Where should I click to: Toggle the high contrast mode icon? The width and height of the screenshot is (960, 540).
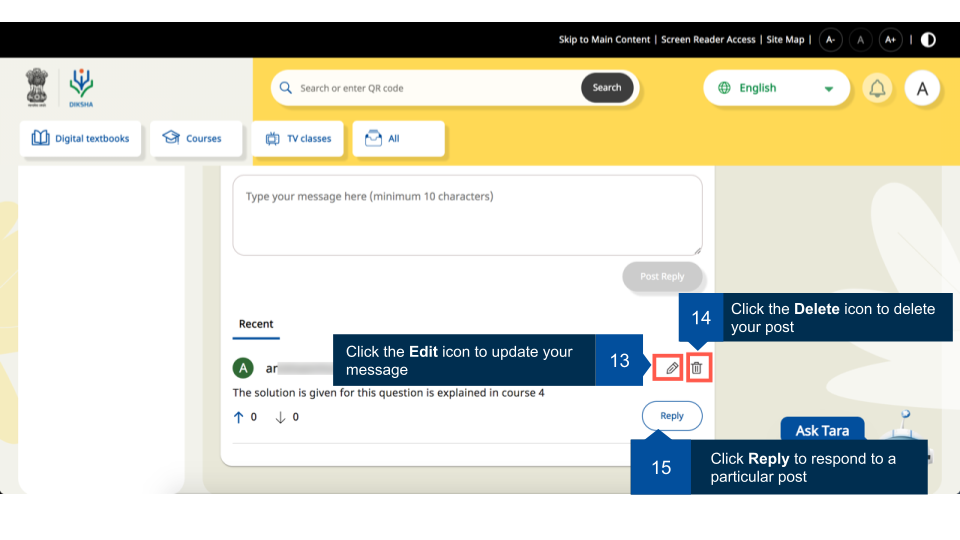pos(928,40)
